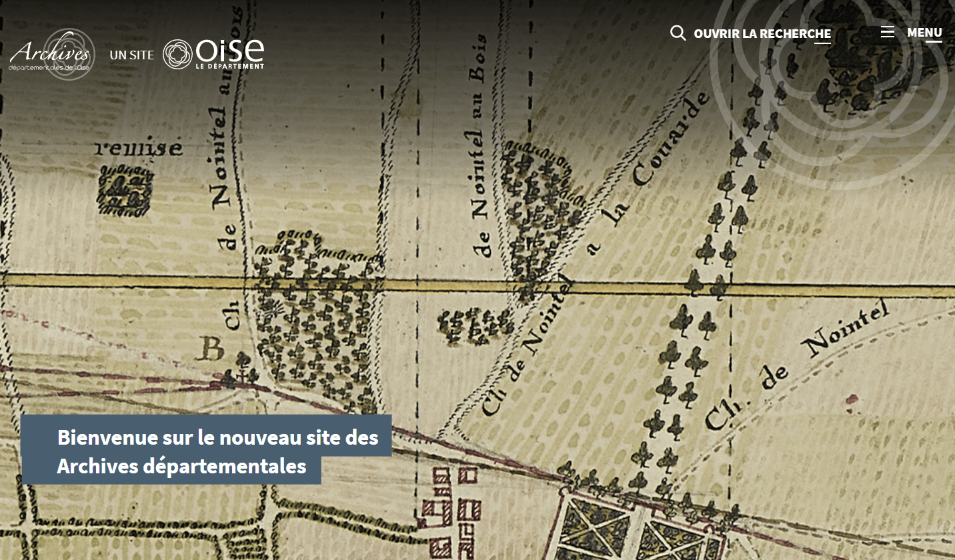Click the 'a la Couarde' road label
Screen dimensions: 955x560
coord(647,175)
